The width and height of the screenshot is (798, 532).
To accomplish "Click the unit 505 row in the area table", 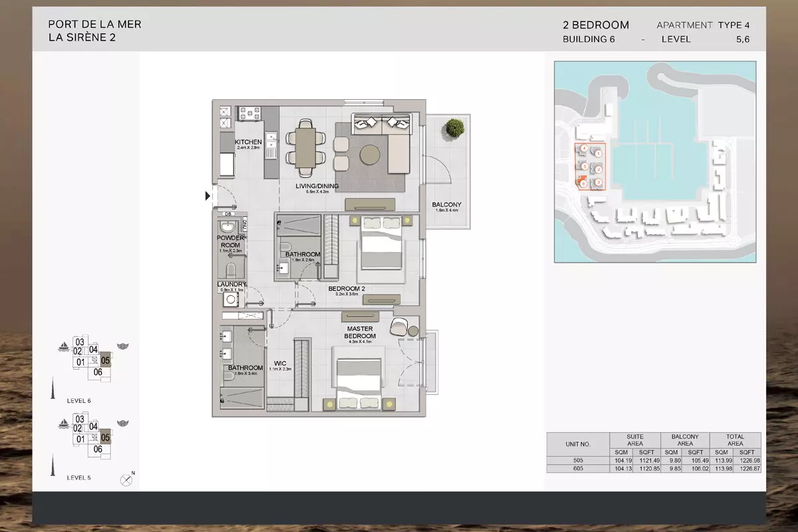I will tap(653, 460).
